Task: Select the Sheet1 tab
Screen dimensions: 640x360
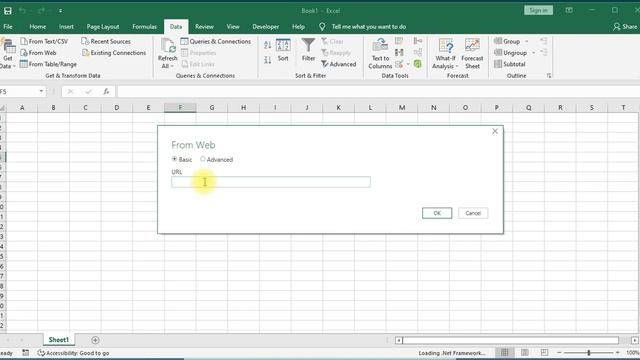Action: click(x=59, y=340)
